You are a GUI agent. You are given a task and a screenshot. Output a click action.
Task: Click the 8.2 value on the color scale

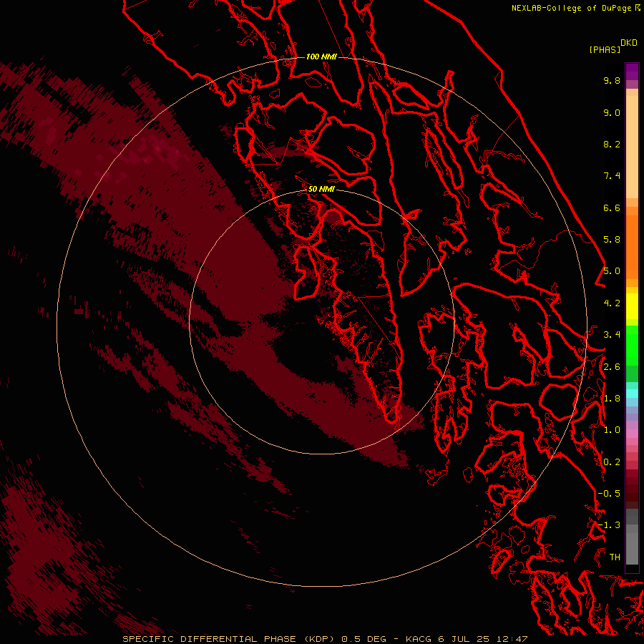[x=612, y=144]
